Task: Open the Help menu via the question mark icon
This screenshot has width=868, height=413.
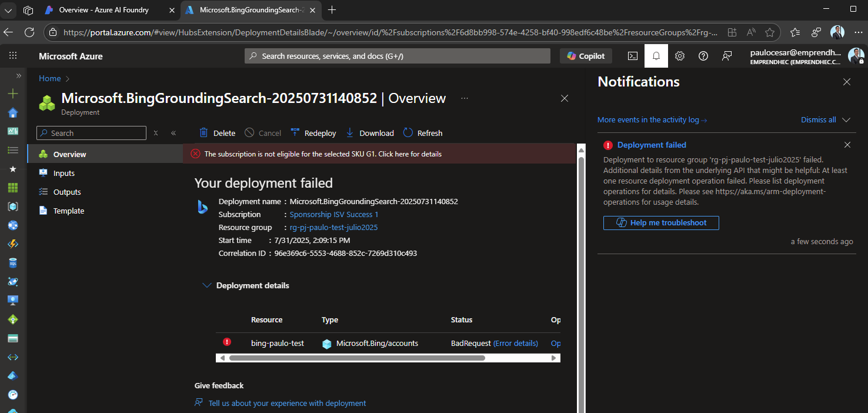Action: pyautogui.click(x=703, y=55)
